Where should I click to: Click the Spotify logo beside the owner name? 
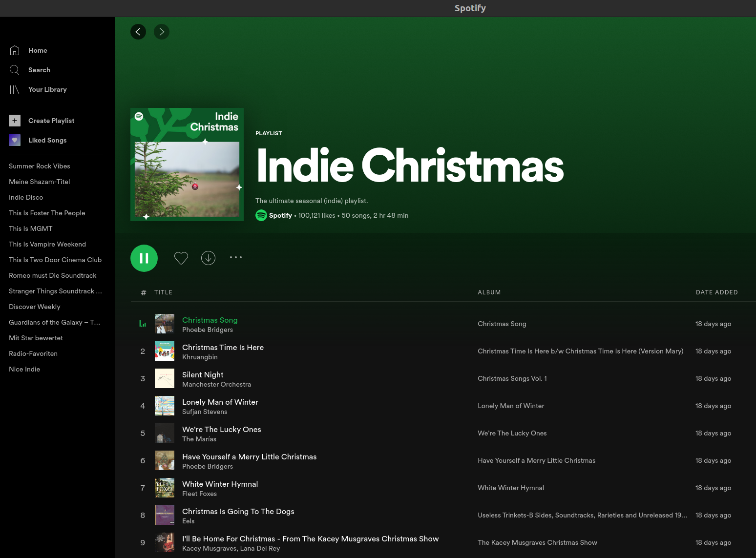click(x=261, y=215)
